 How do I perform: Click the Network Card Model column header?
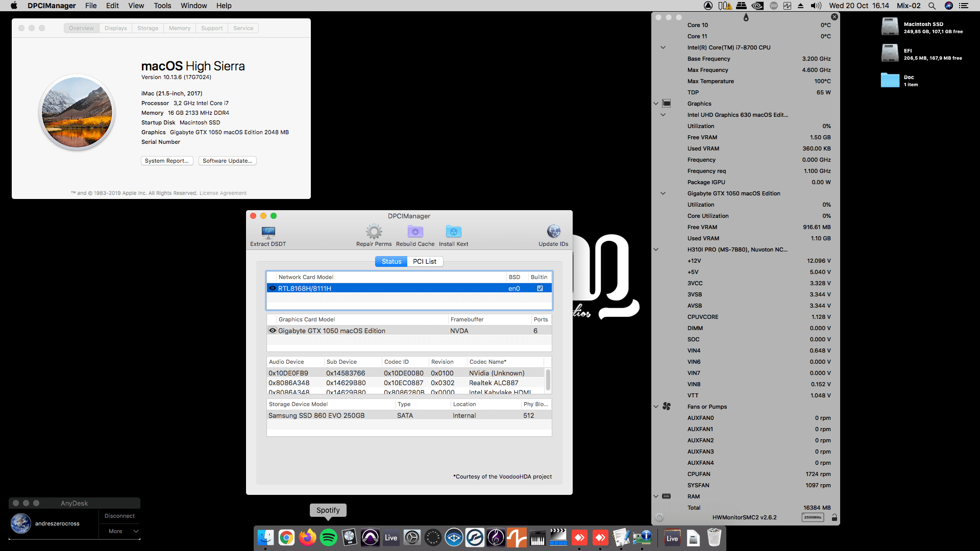[x=391, y=277]
